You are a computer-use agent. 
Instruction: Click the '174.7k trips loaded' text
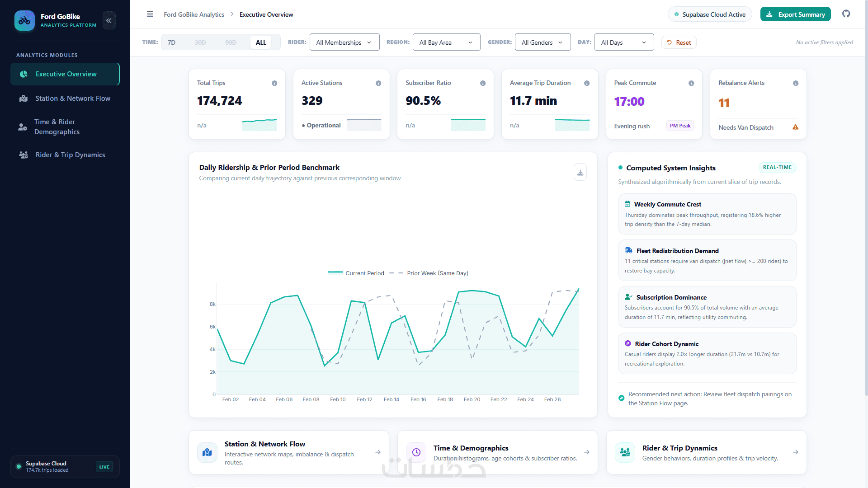47,470
